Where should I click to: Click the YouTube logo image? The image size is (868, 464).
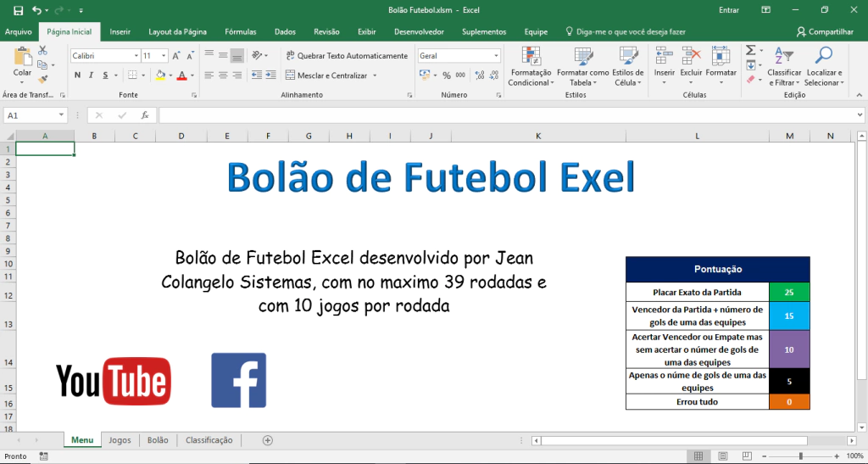tap(114, 381)
